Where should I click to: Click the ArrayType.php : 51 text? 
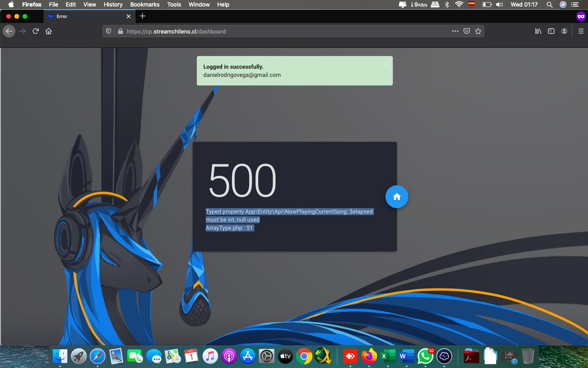tap(229, 228)
